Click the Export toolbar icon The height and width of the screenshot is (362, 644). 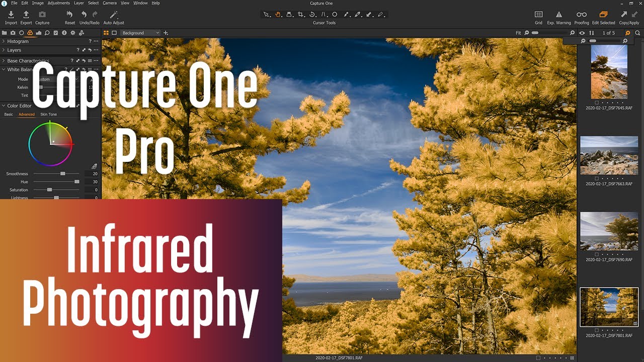coord(26,15)
